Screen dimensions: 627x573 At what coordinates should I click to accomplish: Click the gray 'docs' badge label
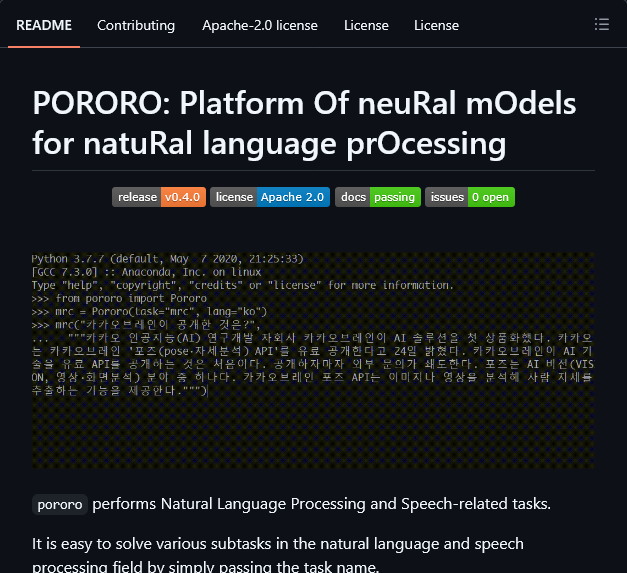click(x=353, y=197)
